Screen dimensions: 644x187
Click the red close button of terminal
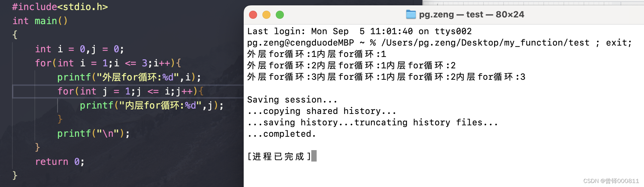pyautogui.click(x=253, y=15)
